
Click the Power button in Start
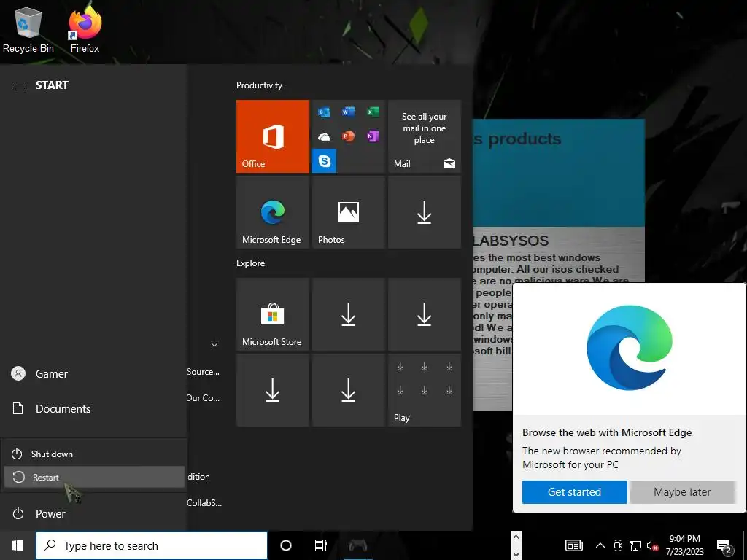coord(93,514)
